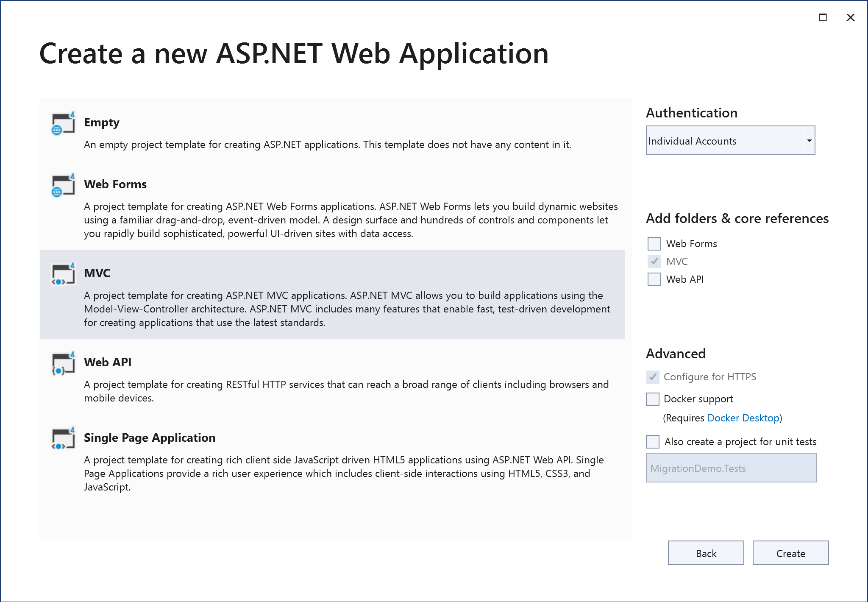The image size is (868, 602).
Task: Pick the Single Page Application title
Action: [x=150, y=438]
